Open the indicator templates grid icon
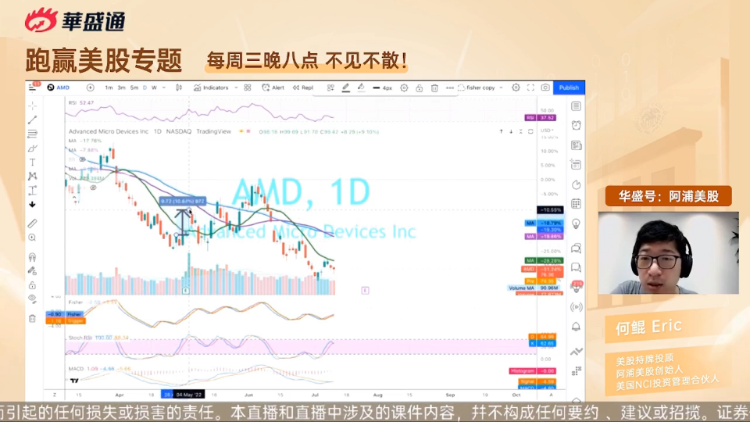Image resolution: width=750 pixels, height=422 pixels. pyautogui.click(x=247, y=88)
